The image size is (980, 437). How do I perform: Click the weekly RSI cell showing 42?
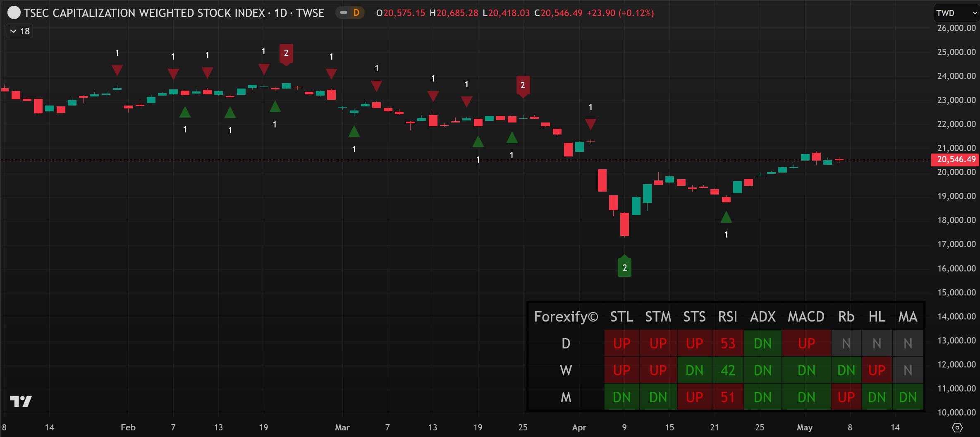point(727,370)
